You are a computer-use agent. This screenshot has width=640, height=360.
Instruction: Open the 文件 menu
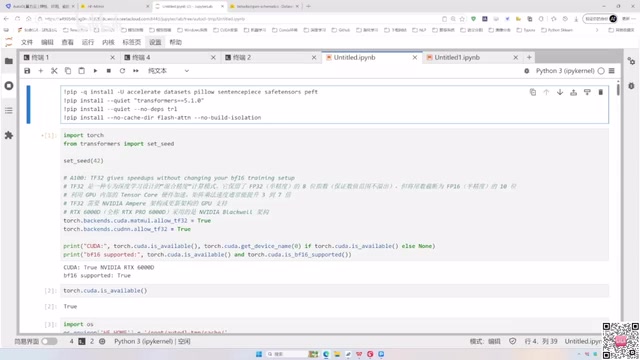click(x=27, y=42)
